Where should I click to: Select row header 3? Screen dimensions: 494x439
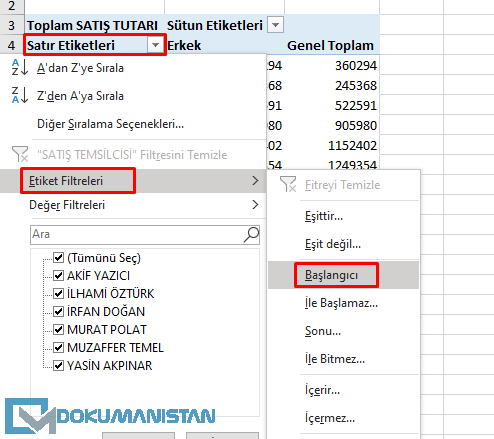click(x=12, y=25)
